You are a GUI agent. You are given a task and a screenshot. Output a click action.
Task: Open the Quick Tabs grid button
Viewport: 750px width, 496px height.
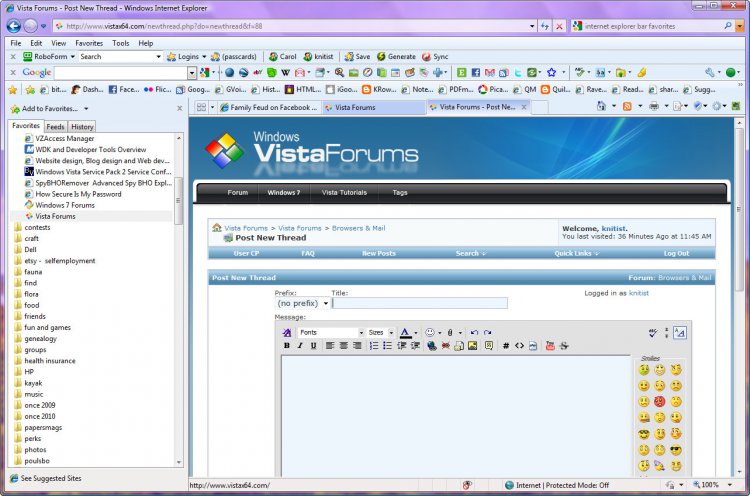click(x=201, y=108)
